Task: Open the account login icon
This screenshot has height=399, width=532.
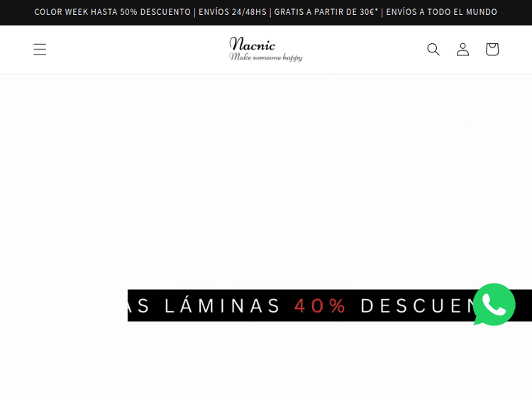Action: click(462, 50)
